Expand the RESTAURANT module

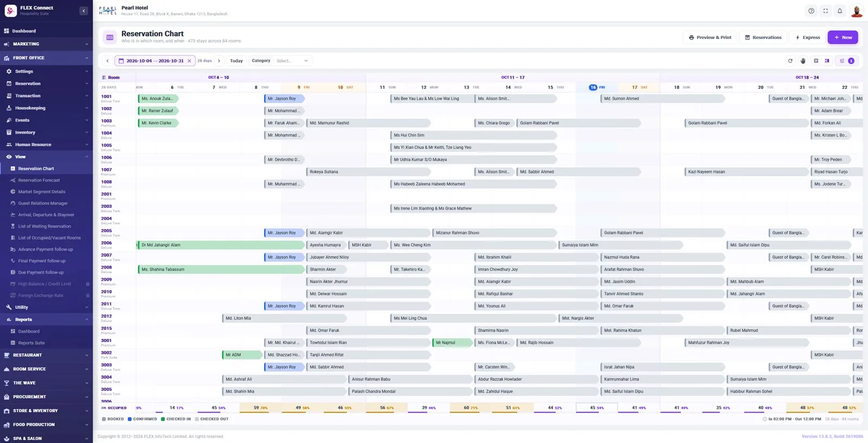[46, 355]
